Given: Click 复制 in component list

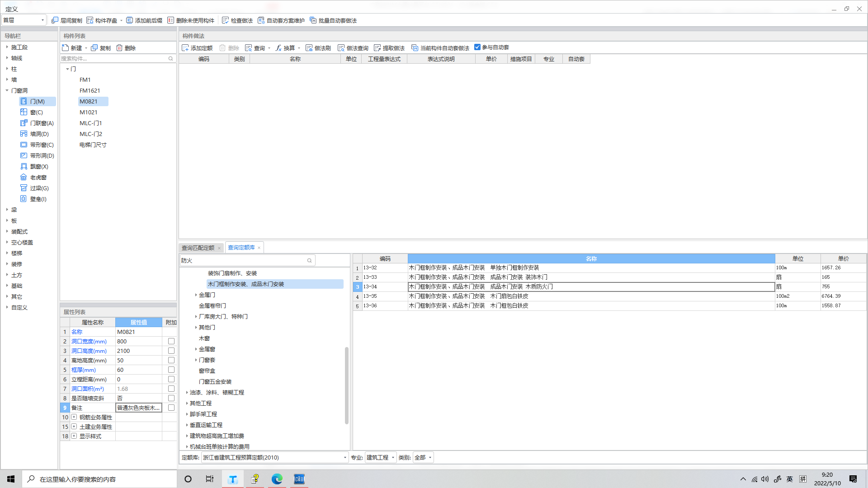Looking at the screenshot, I should 101,48.
